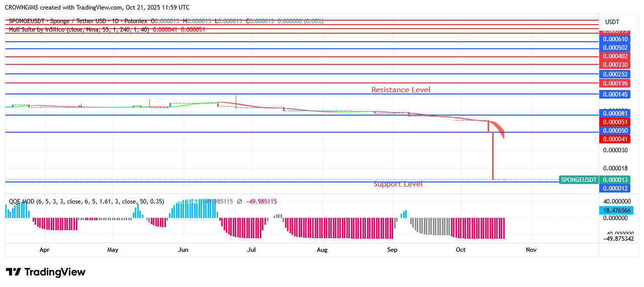Open the USDT currency selector

612,22
